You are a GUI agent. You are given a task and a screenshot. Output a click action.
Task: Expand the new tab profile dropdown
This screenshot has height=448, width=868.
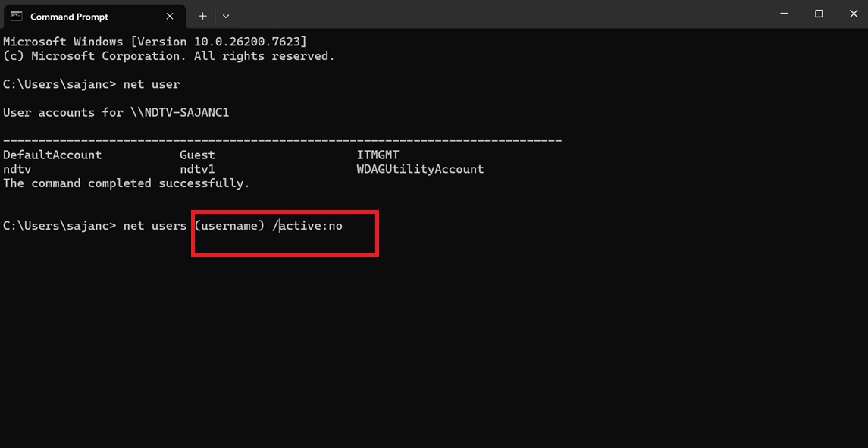(x=226, y=16)
